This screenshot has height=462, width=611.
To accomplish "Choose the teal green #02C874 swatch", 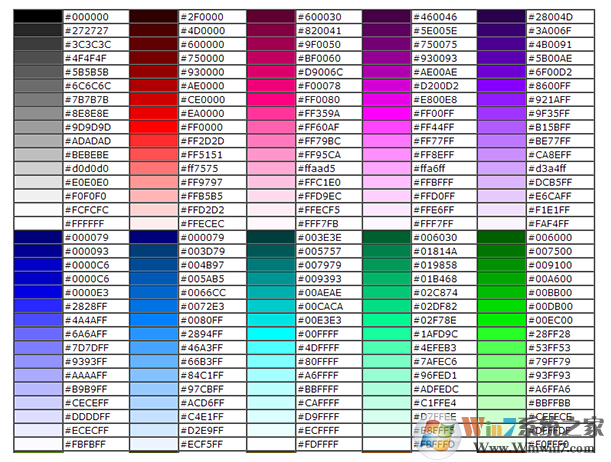I will tap(385, 291).
